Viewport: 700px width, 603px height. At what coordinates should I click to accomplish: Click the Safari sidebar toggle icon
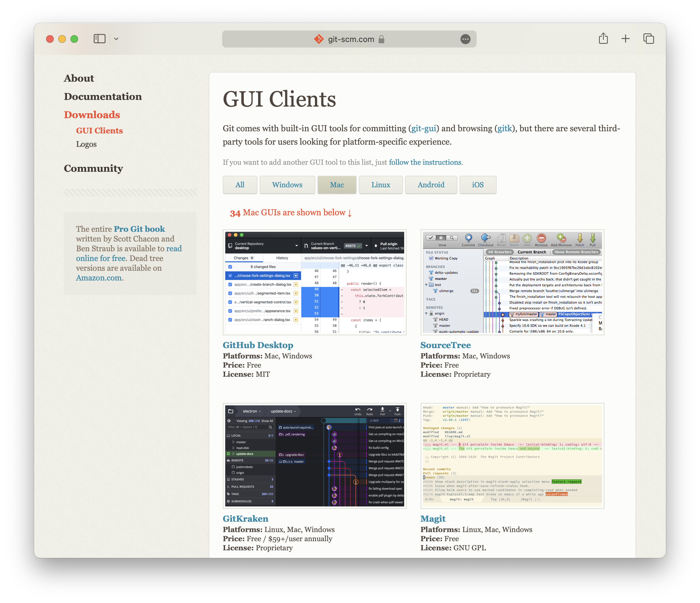[99, 39]
